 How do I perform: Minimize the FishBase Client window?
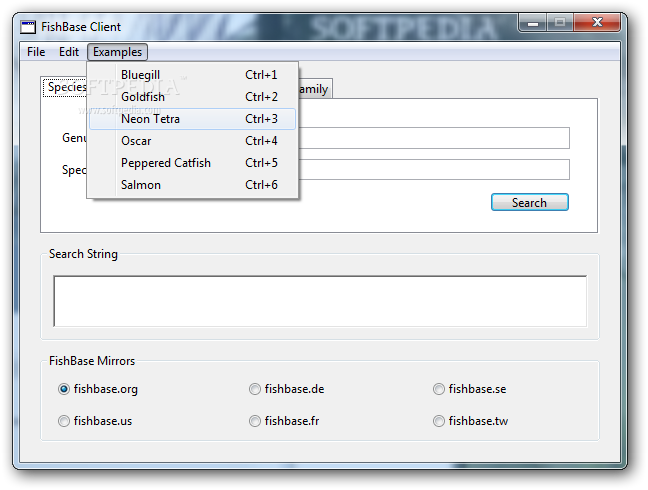click(x=533, y=22)
